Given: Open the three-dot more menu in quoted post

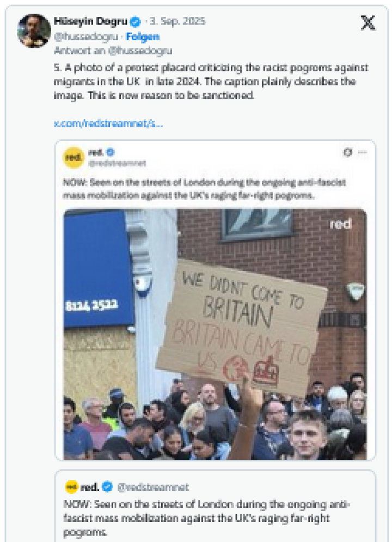Looking at the screenshot, I should (362, 152).
